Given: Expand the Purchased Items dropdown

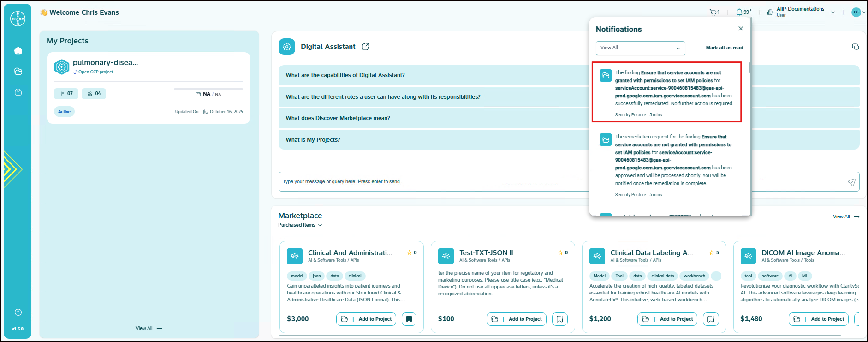Looking at the screenshot, I should coord(300,225).
